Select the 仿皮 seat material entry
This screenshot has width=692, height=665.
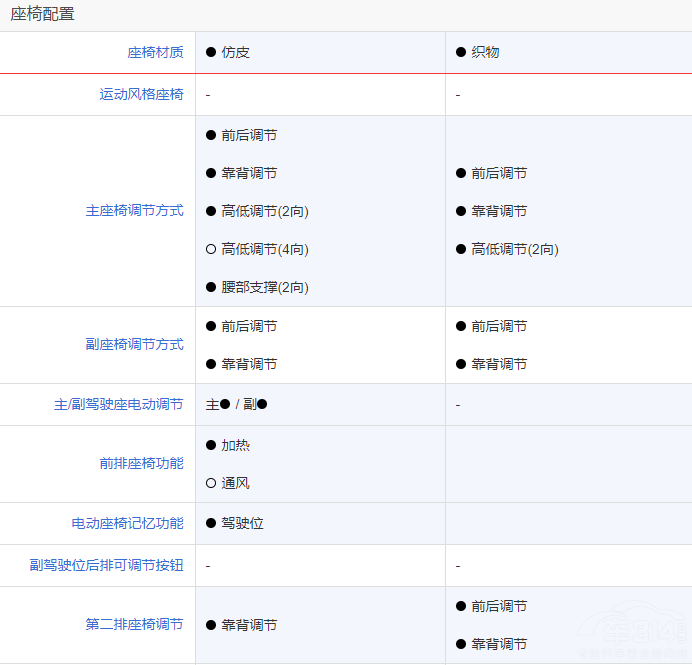[x=236, y=52]
